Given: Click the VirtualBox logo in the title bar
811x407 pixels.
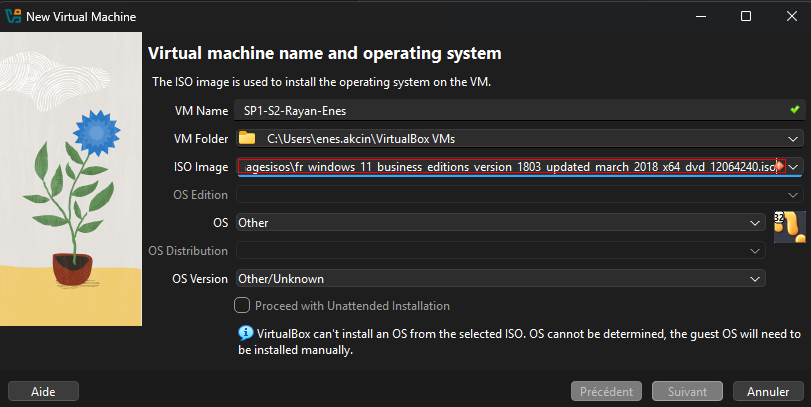Looking at the screenshot, I should [14, 16].
